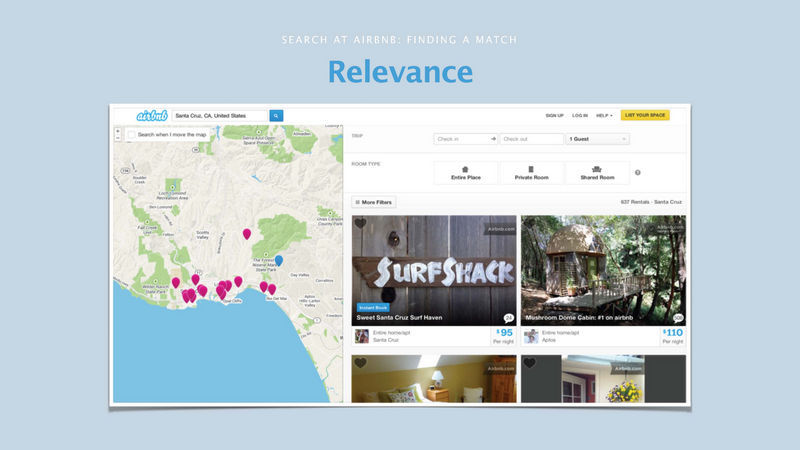
Task: Click the blue search magnifier button
Action: 276,116
